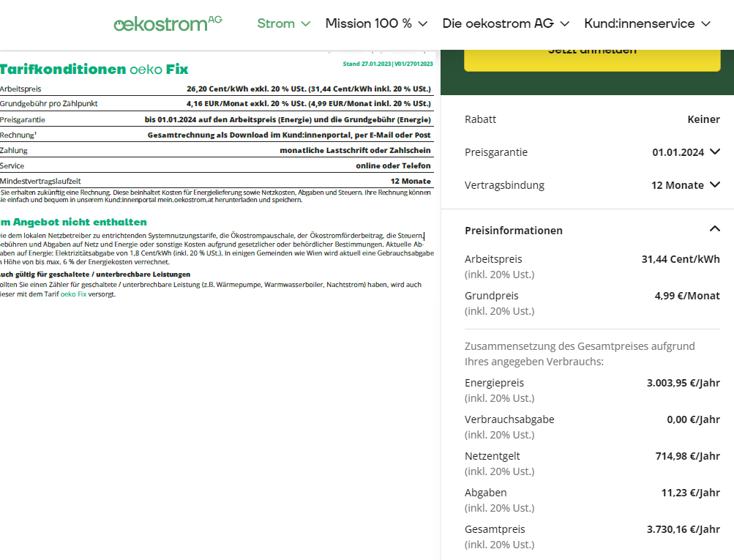Click the Gesamtrechnung als Download row value
This screenshot has width=734, height=560.
289,135
